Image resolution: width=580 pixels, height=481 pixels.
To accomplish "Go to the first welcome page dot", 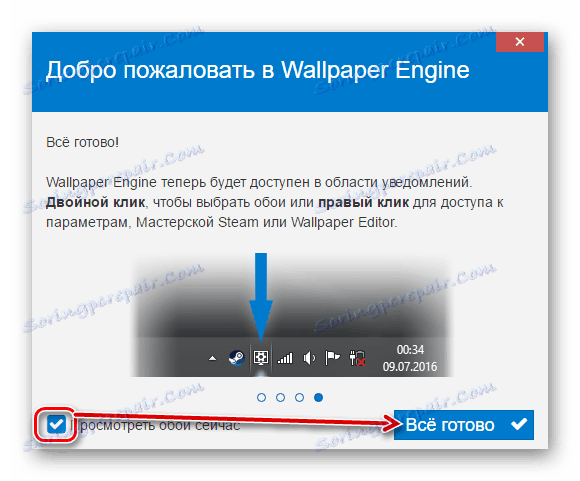I will [x=261, y=397].
